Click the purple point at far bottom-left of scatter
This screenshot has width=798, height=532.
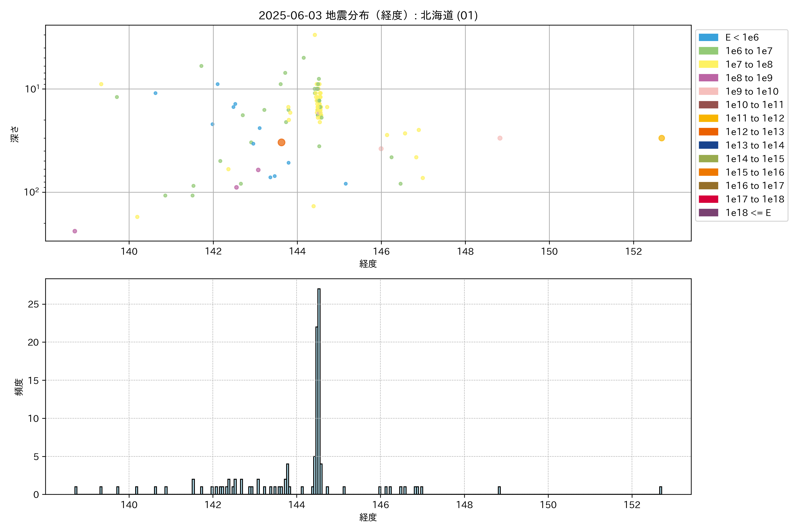click(x=75, y=231)
